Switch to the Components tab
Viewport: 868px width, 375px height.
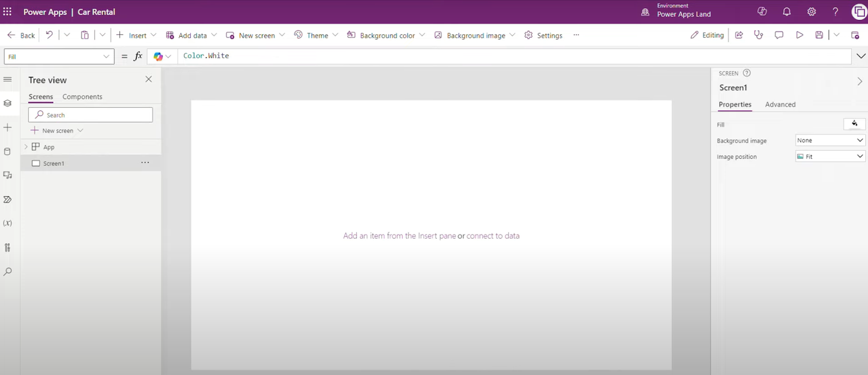pyautogui.click(x=82, y=96)
